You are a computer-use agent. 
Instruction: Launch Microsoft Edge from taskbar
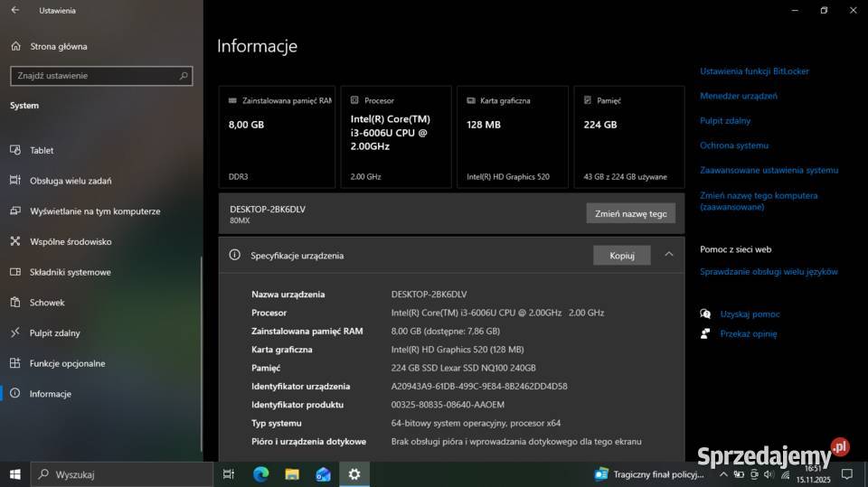tap(260, 474)
